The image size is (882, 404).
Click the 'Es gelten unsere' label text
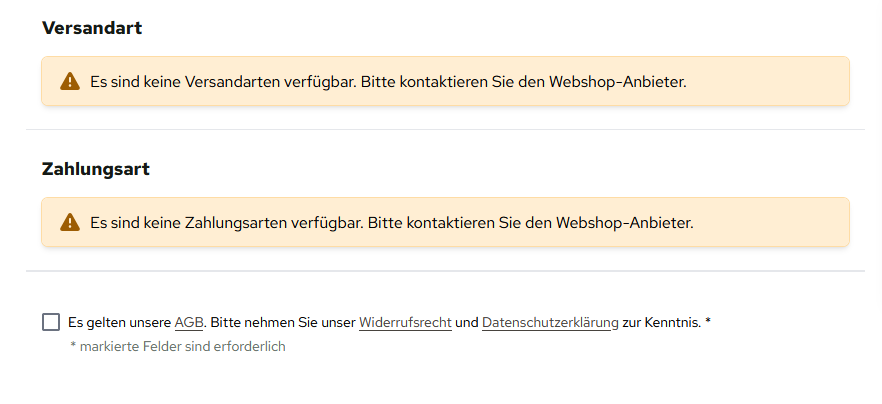[120, 323]
